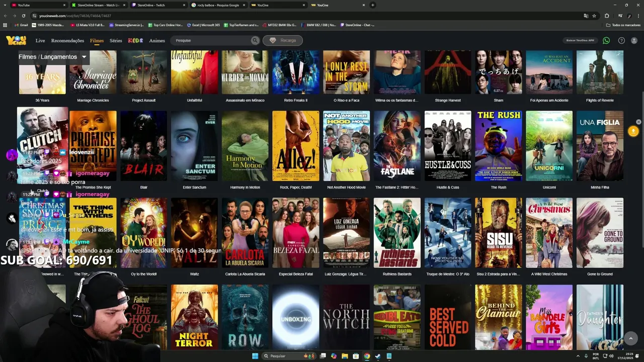644x362 pixels.
Task: Open the Blair movie poster
Action: pyautogui.click(x=143, y=146)
